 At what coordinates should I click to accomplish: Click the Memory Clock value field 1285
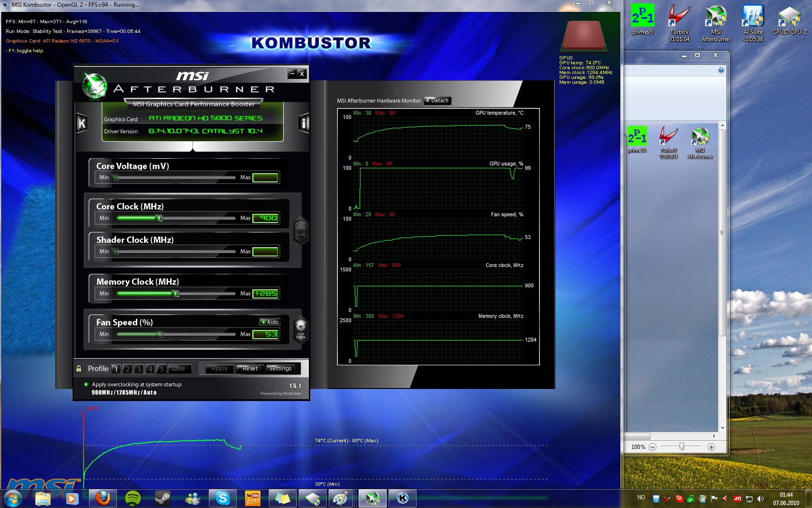(x=265, y=294)
